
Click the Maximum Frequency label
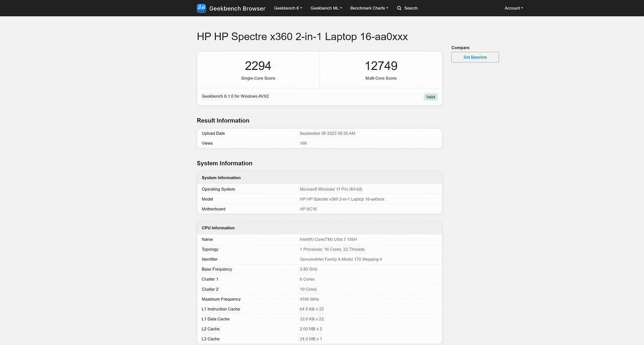point(221,299)
